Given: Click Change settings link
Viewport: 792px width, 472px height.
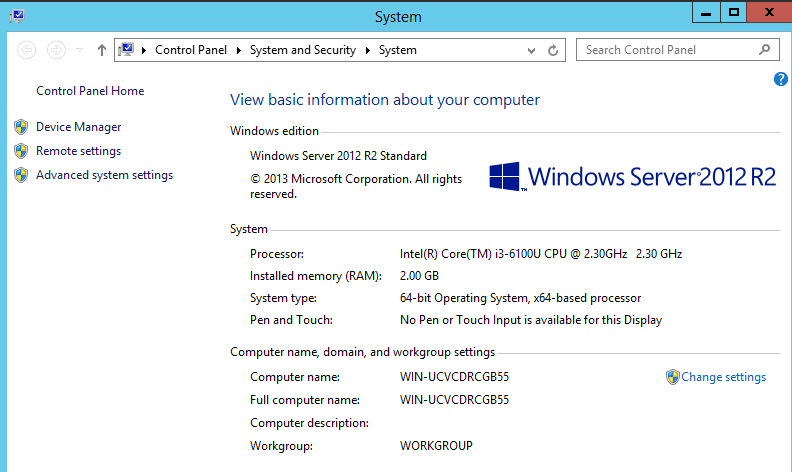Looking at the screenshot, I should point(723,377).
